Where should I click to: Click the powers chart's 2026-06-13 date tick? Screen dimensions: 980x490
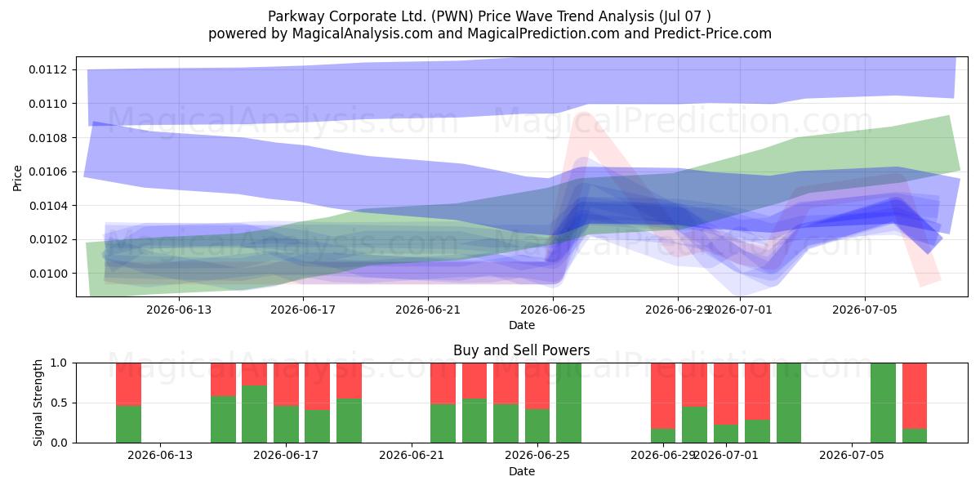[x=160, y=456]
